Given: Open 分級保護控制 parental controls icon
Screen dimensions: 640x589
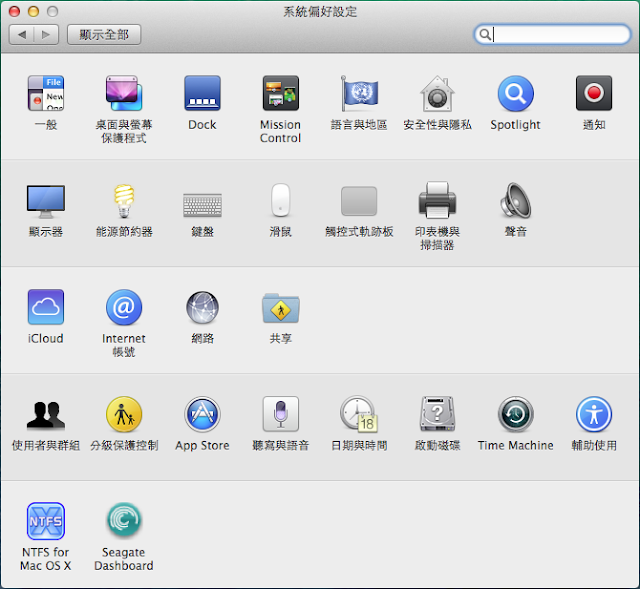Looking at the screenshot, I should tap(124, 414).
